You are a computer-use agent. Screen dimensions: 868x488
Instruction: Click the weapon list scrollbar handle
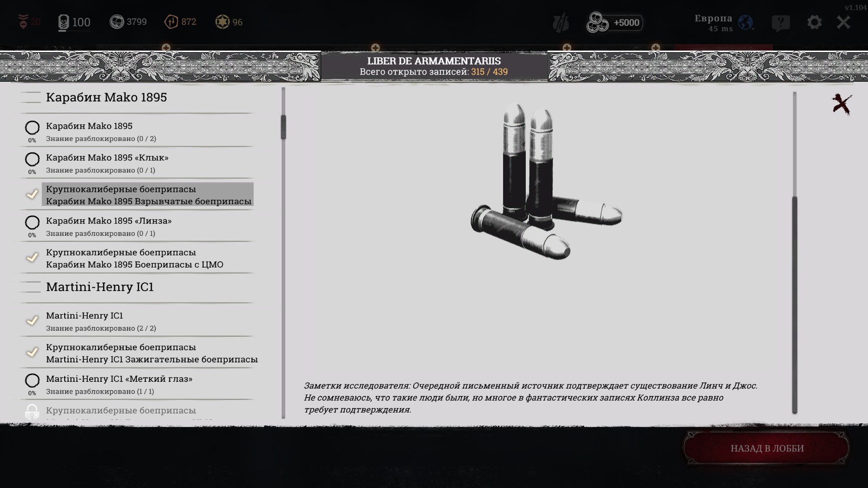[x=283, y=127]
